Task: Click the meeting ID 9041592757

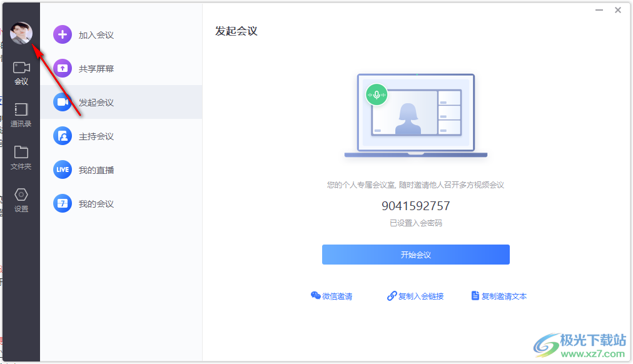Action: [x=416, y=206]
